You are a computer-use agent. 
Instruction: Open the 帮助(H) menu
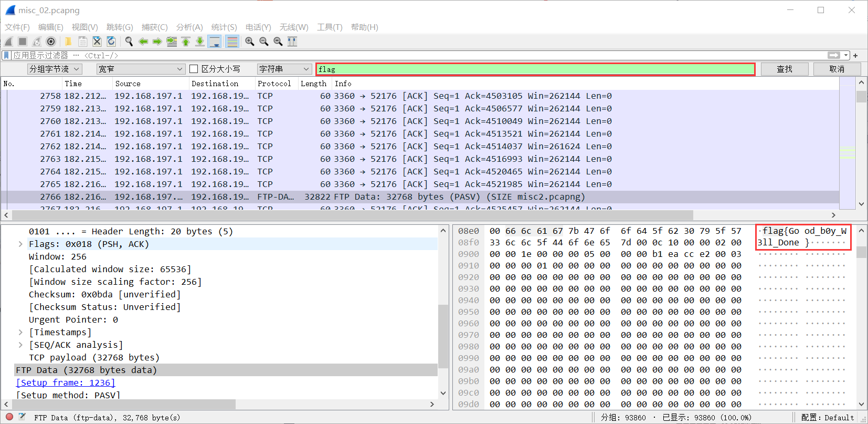[364, 27]
